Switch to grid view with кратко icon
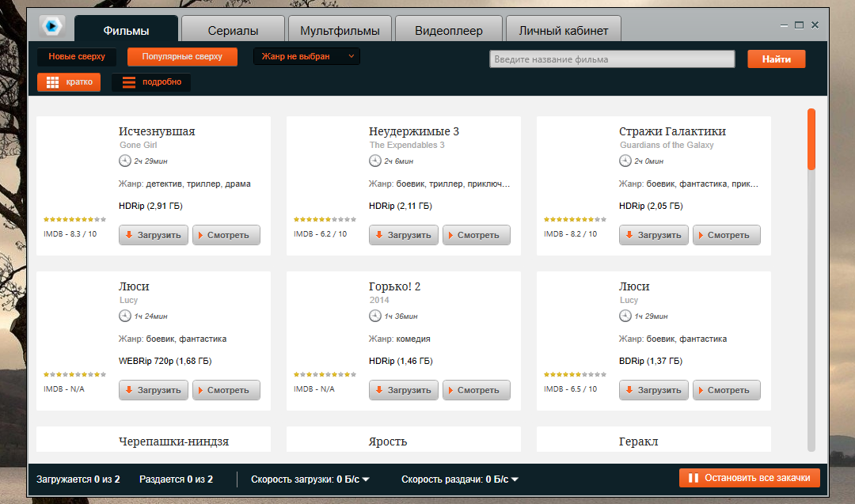The height and width of the screenshot is (504, 855). pyautogui.click(x=53, y=81)
